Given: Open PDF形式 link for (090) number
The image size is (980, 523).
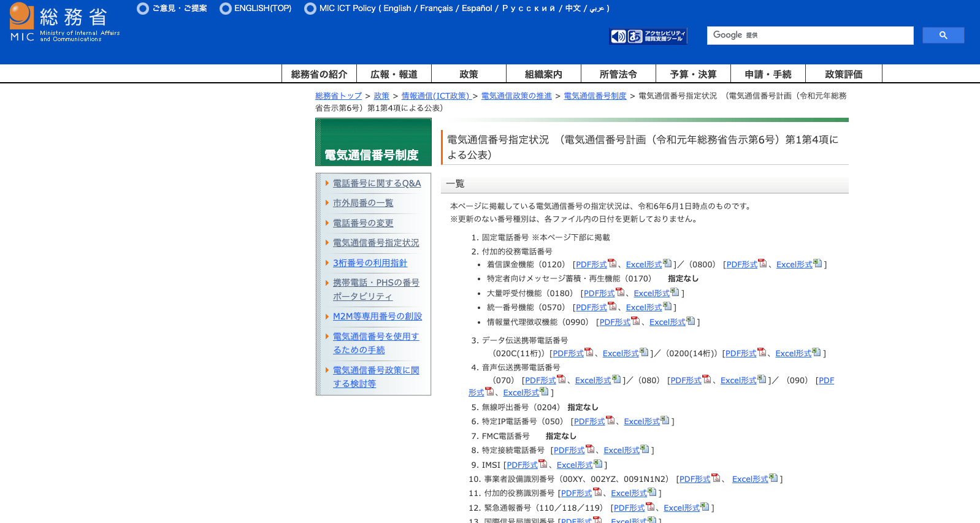Looking at the screenshot, I should pyautogui.click(x=826, y=381).
